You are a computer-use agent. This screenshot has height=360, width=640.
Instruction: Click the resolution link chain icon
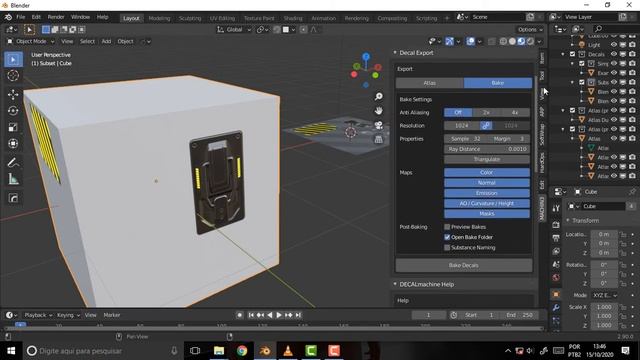point(486,126)
